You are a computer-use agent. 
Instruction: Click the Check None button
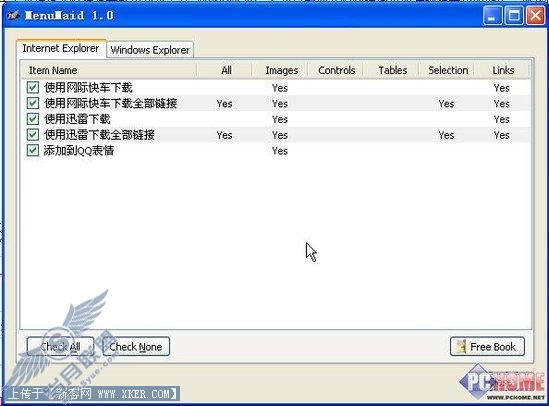click(136, 346)
